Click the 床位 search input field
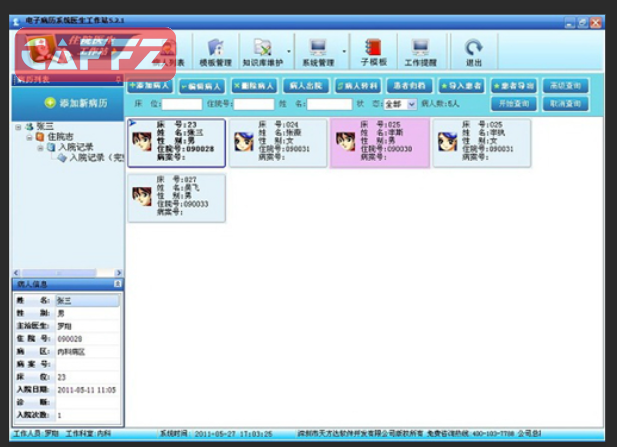This screenshot has width=617, height=447. (x=181, y=104)
